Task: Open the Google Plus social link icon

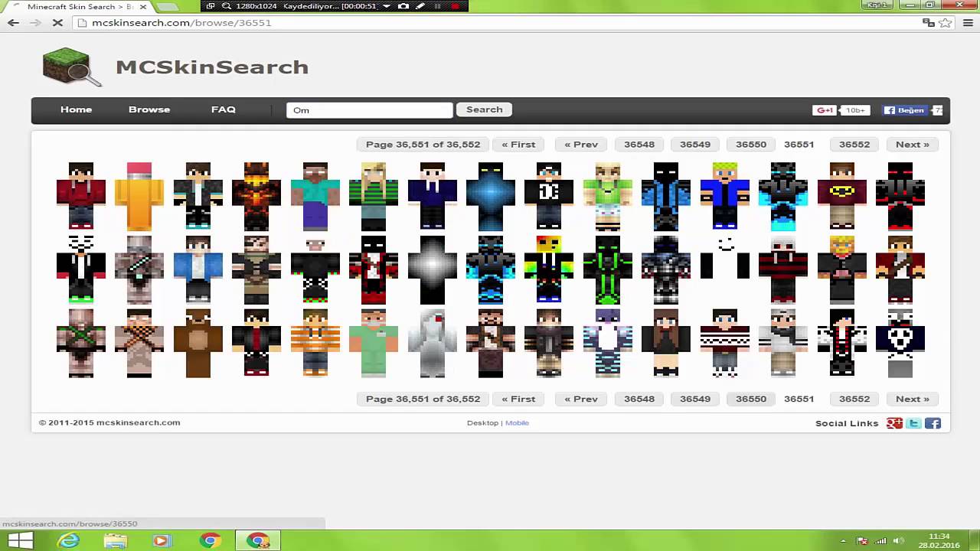Action: pos(894,423)
